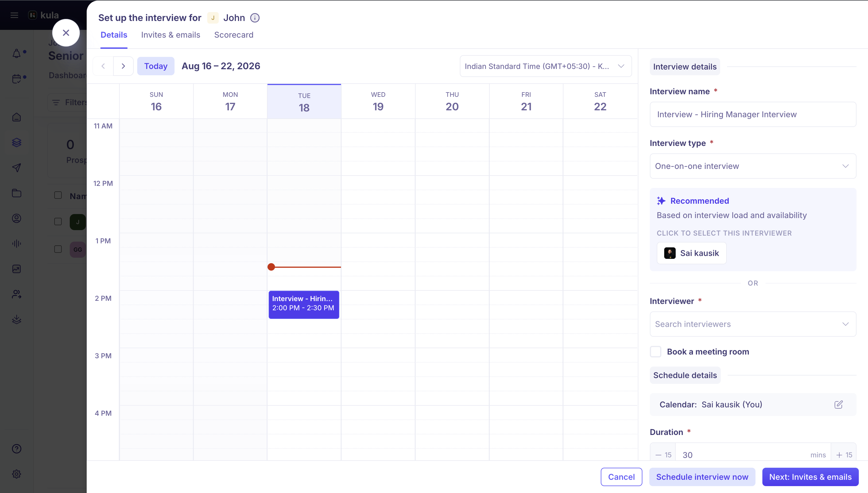Click Schedule interview now button

coord(702,477)
